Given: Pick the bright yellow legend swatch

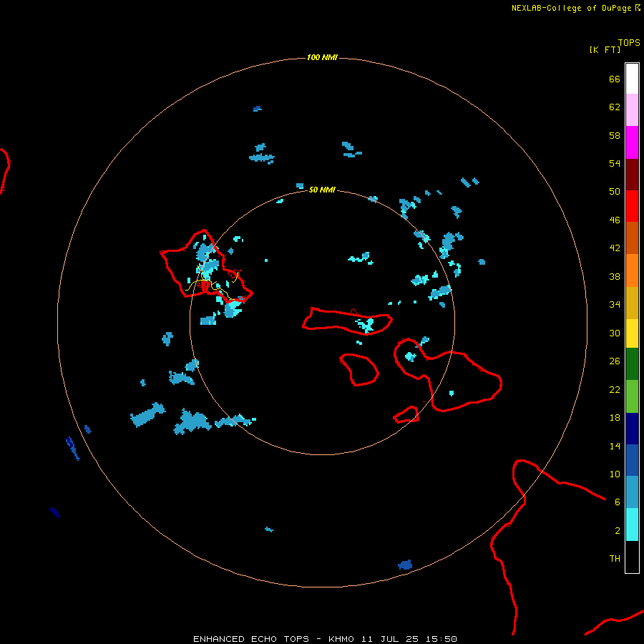Looking at the screenshot, I should [x=632, y=333].
